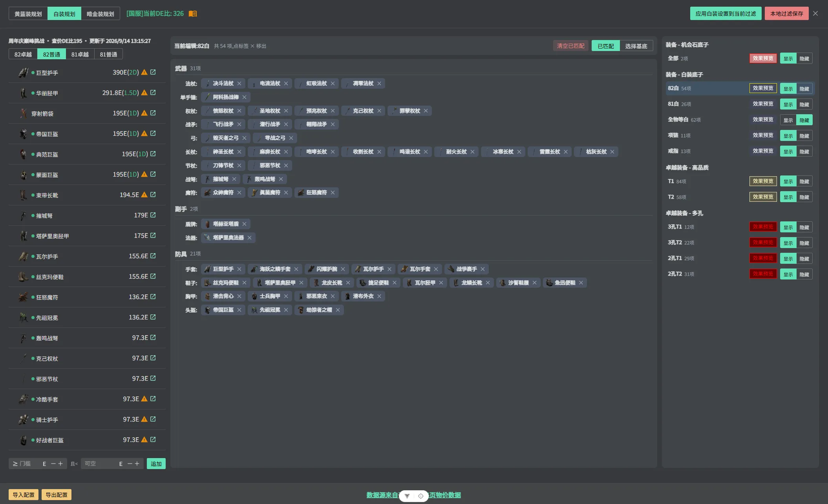Remove 阿科扬战棒 tag

coord(244,97)
